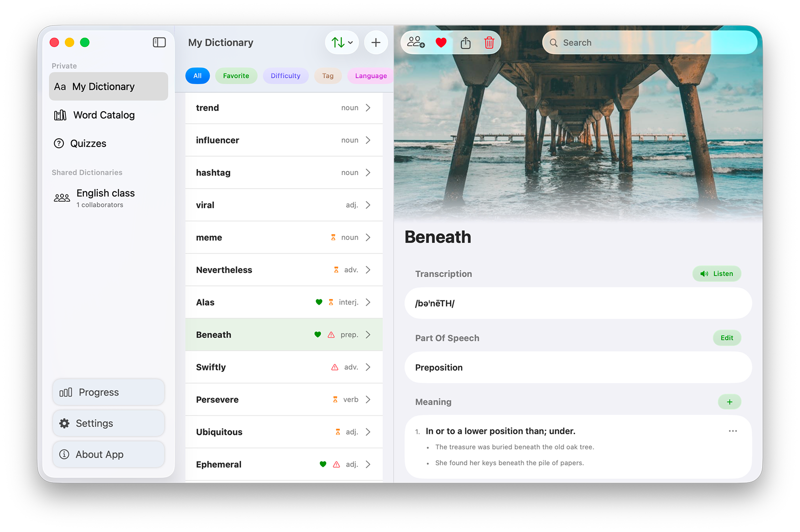Collapse the sidebar with the sidebar toggle
800x532 pixels.
[159, 42]
